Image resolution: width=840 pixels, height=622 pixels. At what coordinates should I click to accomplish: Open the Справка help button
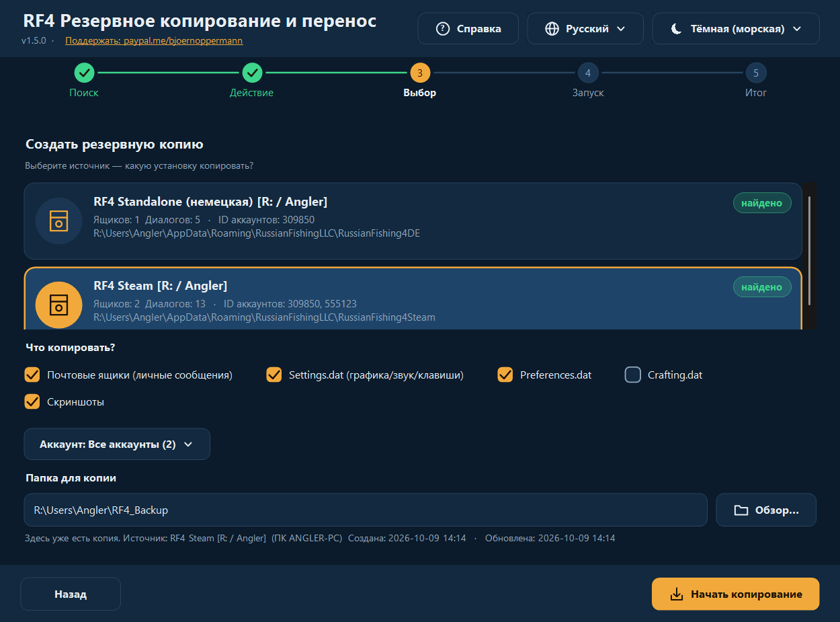click(x=468, y=29)
